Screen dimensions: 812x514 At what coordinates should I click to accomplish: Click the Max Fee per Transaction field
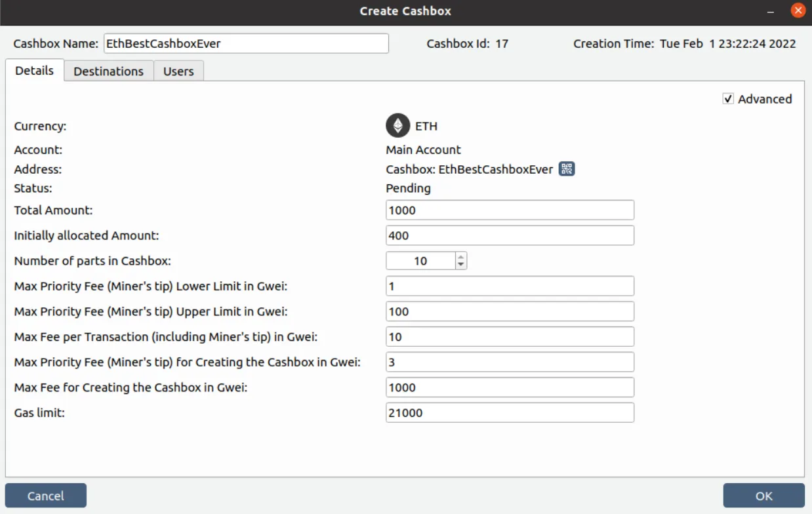tap(510, 337)
